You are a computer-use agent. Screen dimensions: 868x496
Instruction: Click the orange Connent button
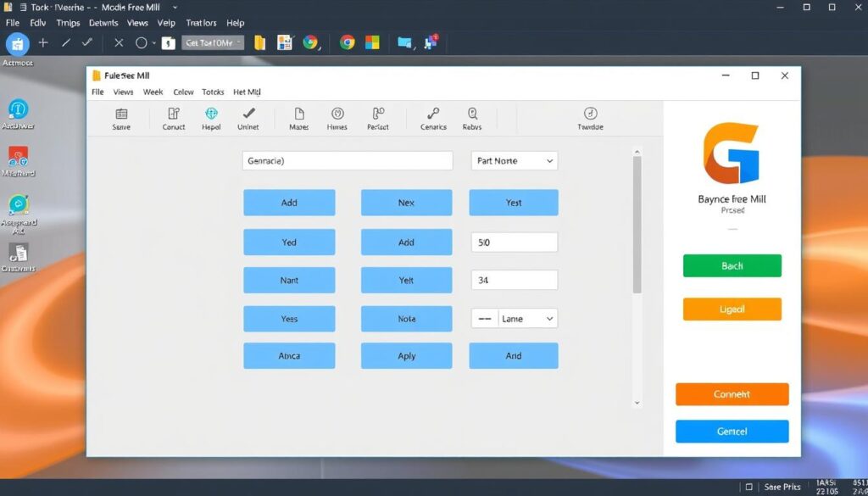click(x=732, y=394)
